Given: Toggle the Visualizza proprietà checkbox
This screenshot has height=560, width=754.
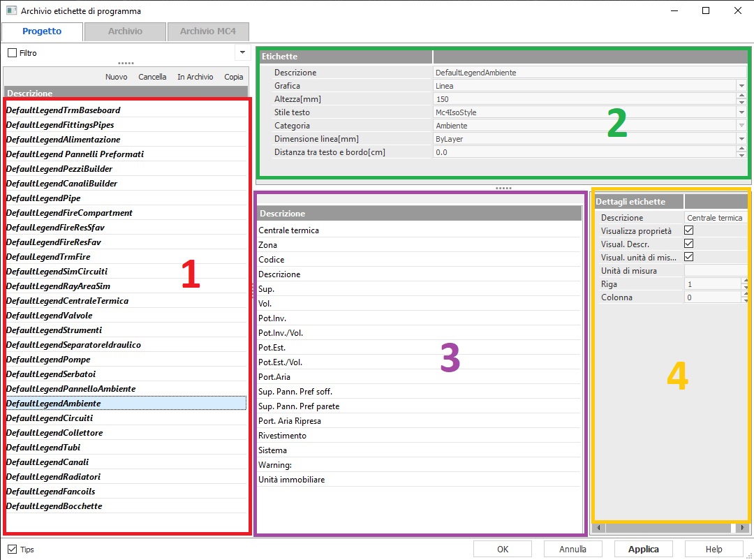Looking at the screenshot, I should [688, 230].
